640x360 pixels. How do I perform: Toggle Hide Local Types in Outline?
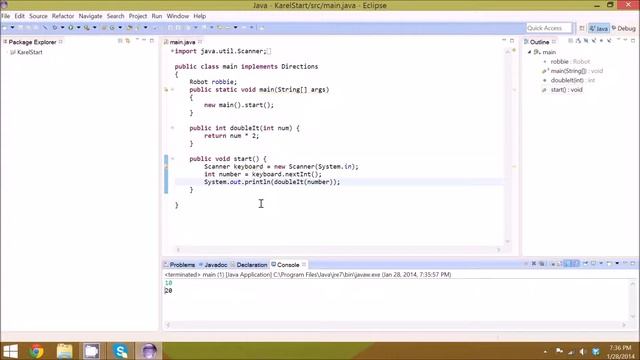click(609, 41)
